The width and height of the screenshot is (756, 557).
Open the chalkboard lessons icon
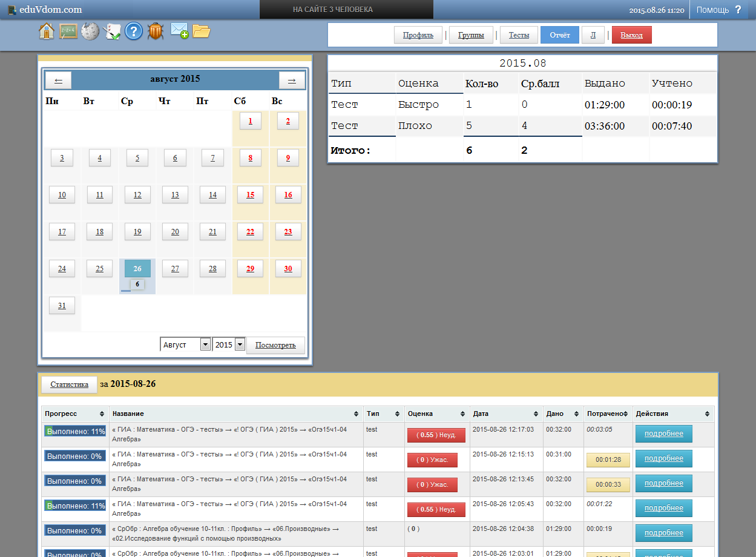tap(68, 31)
